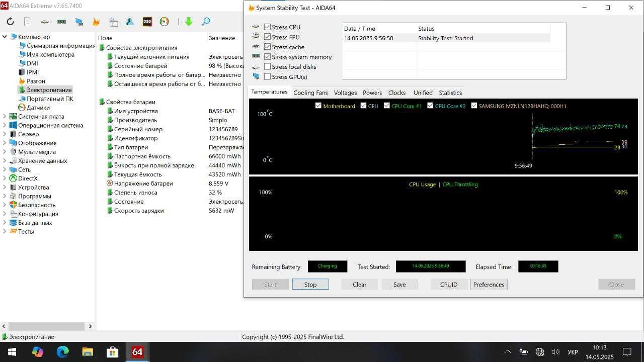644x362 pixels.
Task: Open the OSD panel toolbar icon
Action: tap(147, 22)
